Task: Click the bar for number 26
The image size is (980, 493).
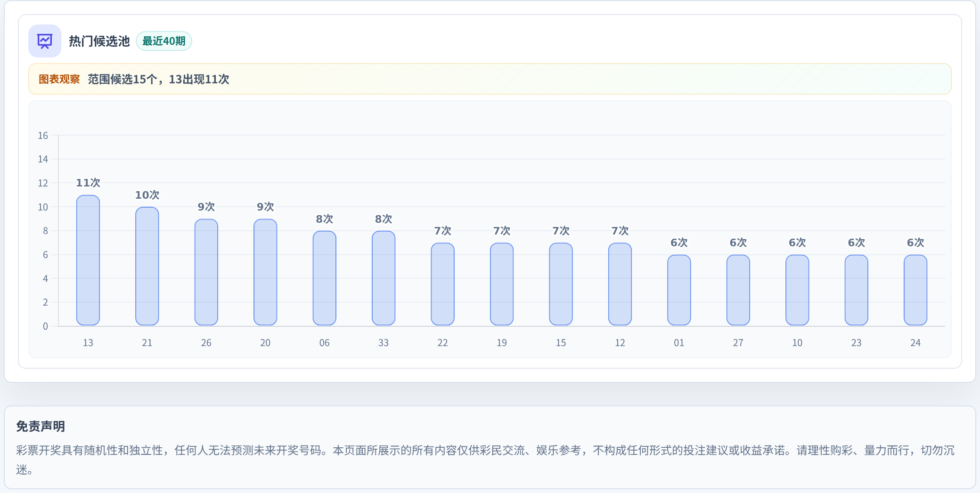Action: (206, 272)
